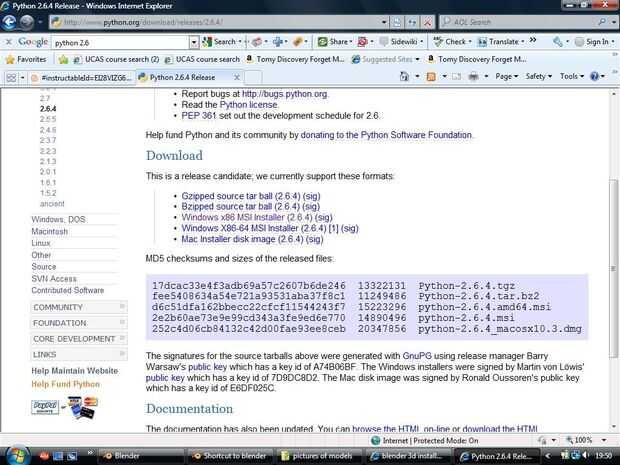Open UCAS course search (2) favorite
The width and height of the screenshot is (620, 465).
pyautogui.click(x=117, y=59)
